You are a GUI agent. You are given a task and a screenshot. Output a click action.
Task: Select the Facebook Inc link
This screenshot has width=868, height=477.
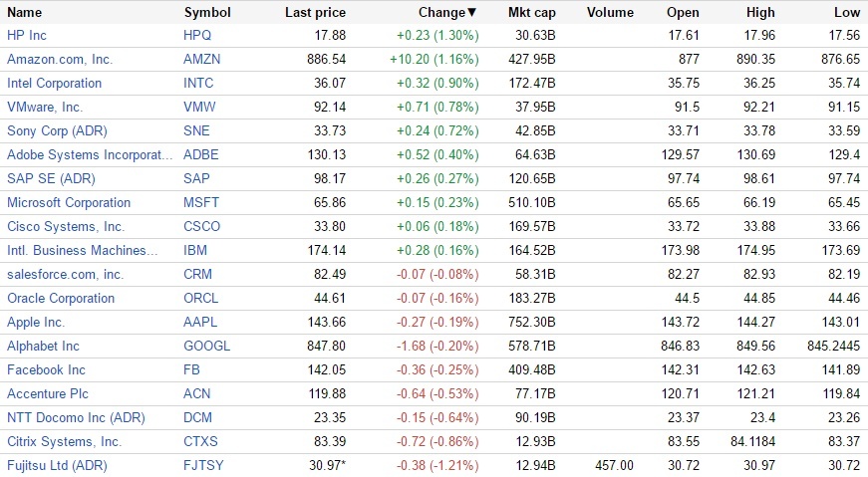(46, 369)
